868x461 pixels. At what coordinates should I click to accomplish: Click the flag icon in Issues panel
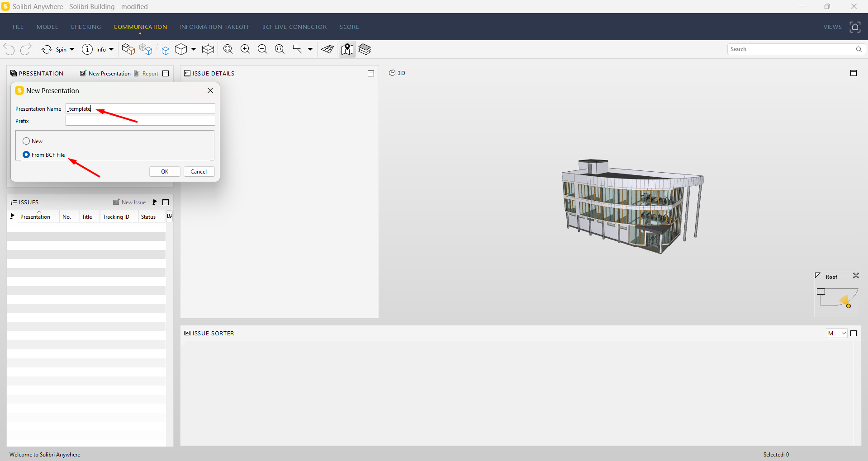[x=155, y=202]
